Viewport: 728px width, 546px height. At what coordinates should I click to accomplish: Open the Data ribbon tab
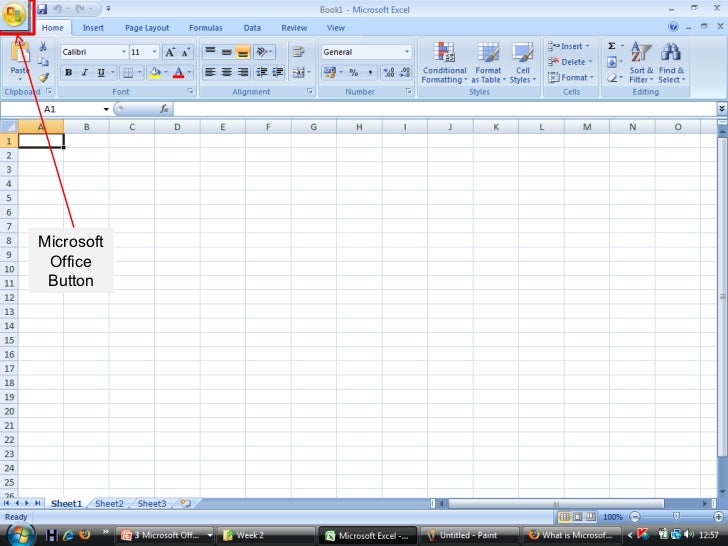tap(252, 28)
